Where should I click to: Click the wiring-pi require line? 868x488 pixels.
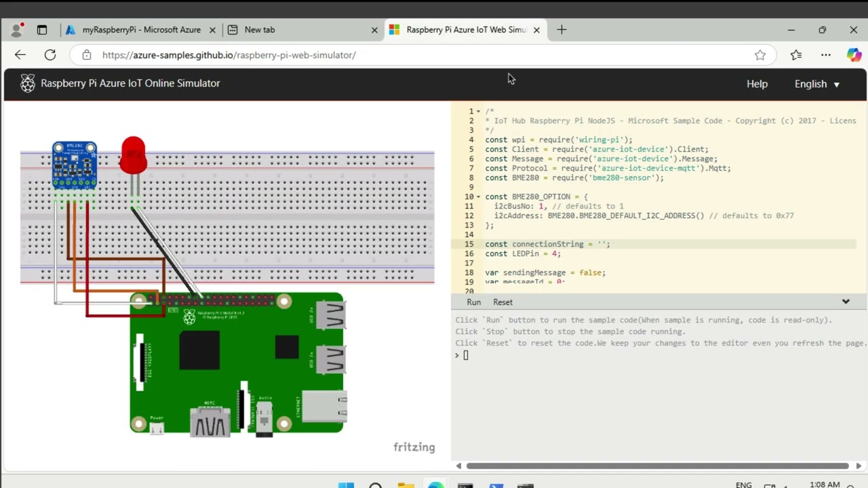point(559,140)
